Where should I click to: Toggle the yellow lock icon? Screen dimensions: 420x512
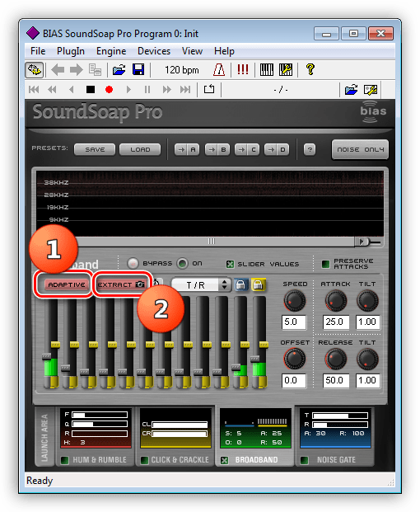coord(258,284)
